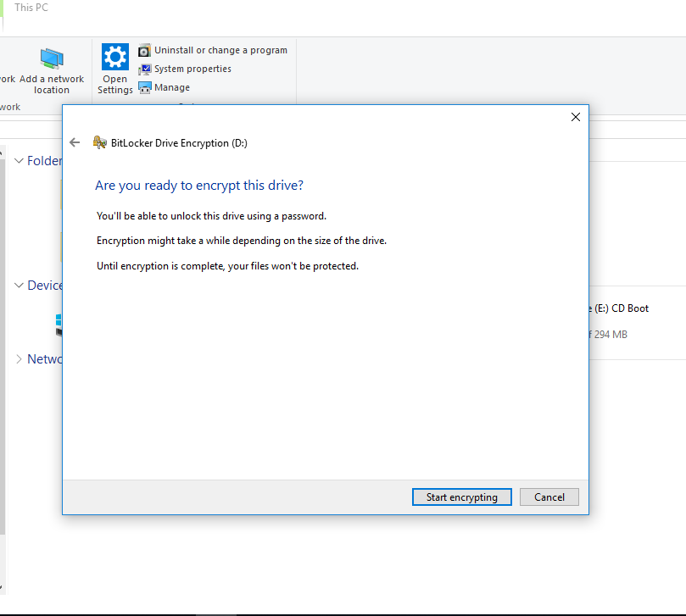Close the BitLocker Drive Encryption dialog
This screenshot has width=686, height=616.
click(x=575, y=117)
